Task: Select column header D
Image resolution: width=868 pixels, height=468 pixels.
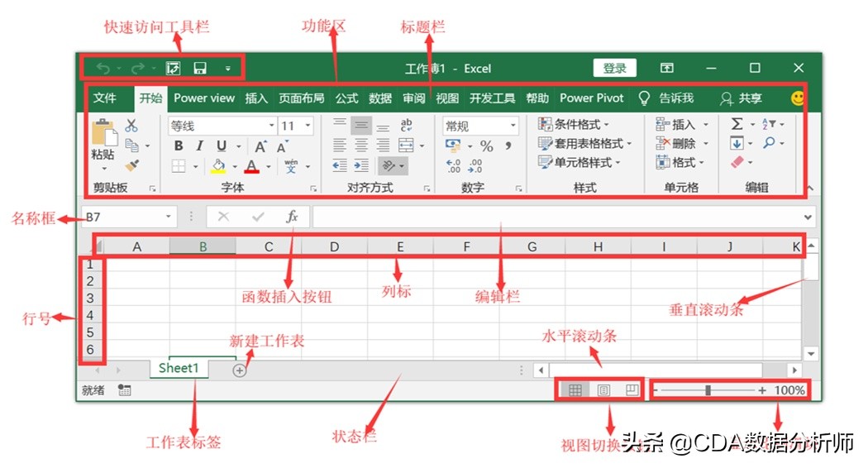Action: 334,246
